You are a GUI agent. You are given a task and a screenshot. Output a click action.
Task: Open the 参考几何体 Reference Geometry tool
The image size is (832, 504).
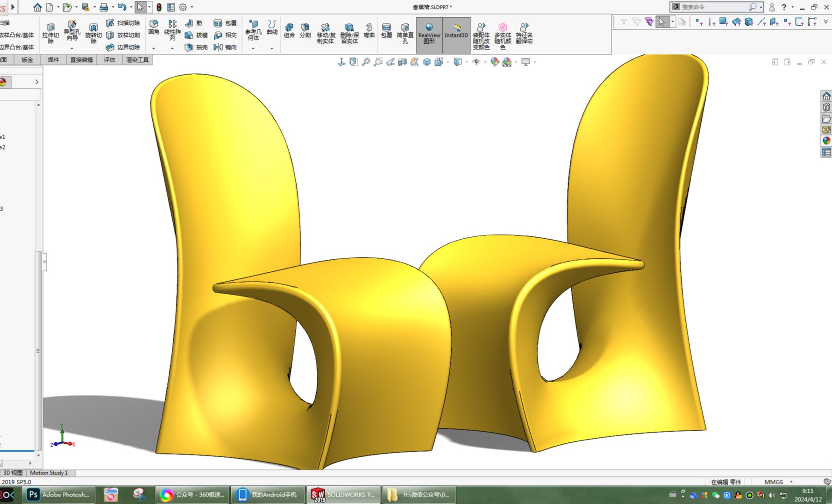click(x=253, y=30)
